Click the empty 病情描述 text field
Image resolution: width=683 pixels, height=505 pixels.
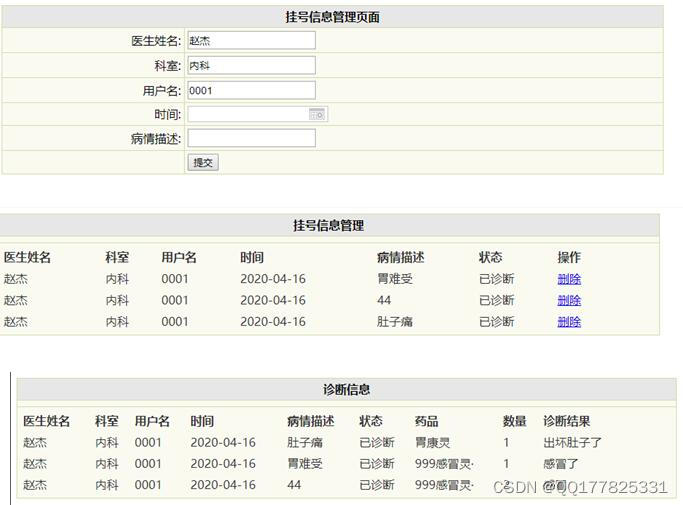pos(251,138)
